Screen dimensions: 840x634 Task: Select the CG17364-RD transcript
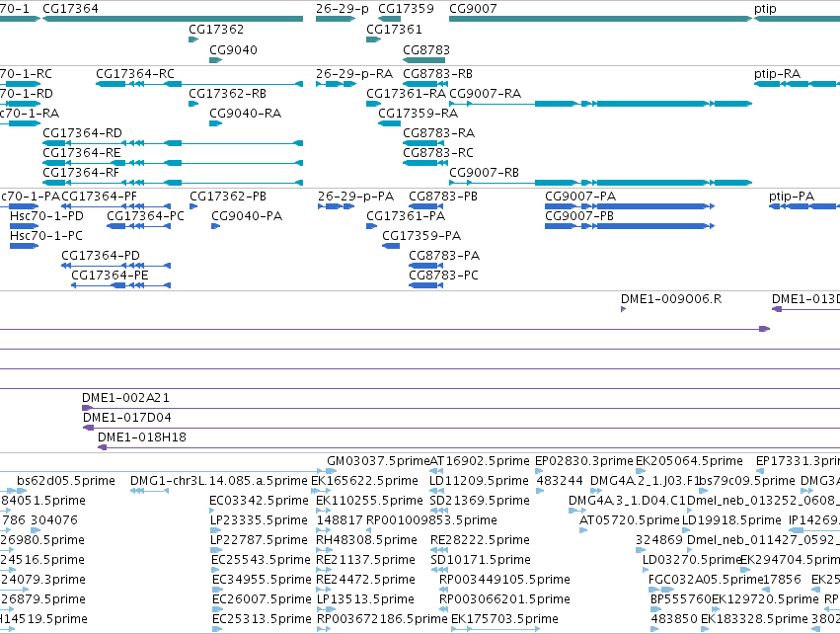[173, 143]
